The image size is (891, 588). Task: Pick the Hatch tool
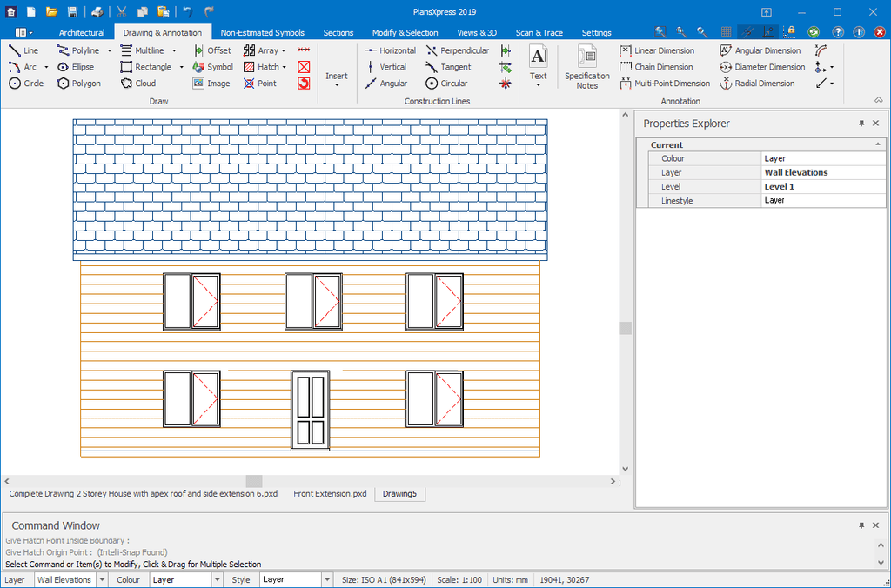tap(261, 67)
